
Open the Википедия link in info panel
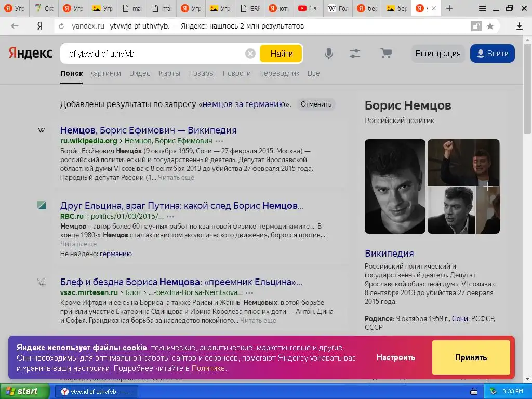point(389,254)
